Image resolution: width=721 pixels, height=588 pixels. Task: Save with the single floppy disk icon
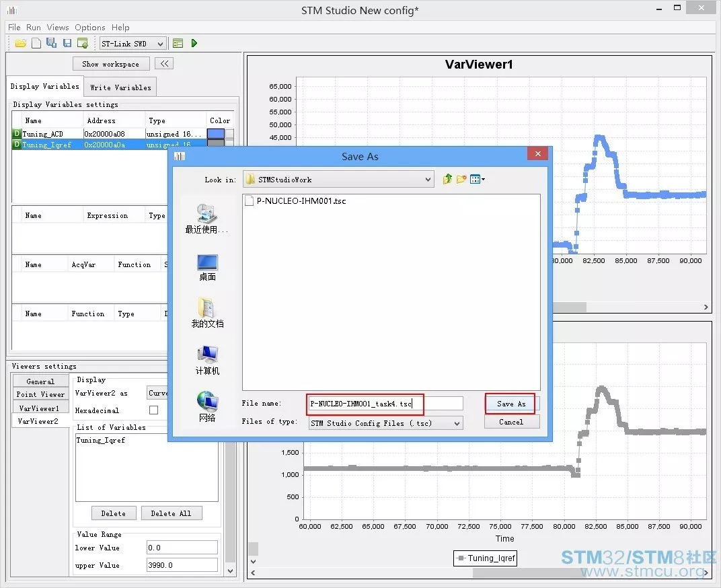67,43
